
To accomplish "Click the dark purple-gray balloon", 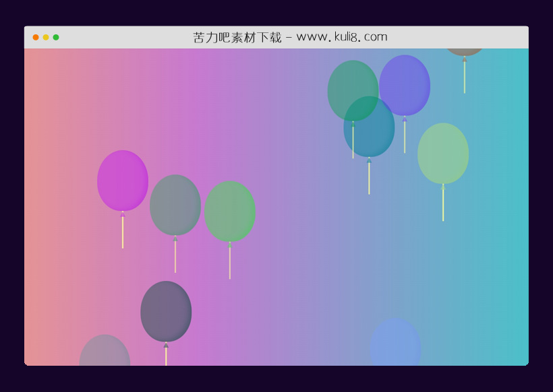I will [x=166, y=311].
